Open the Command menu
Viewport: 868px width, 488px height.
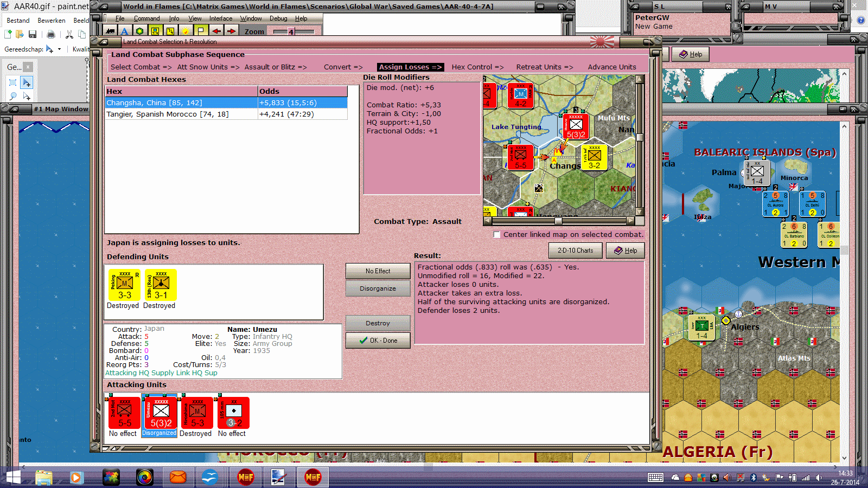[146, 18]
